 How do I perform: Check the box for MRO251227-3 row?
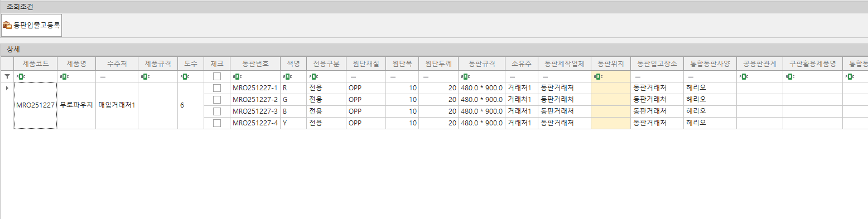[216, 111]
